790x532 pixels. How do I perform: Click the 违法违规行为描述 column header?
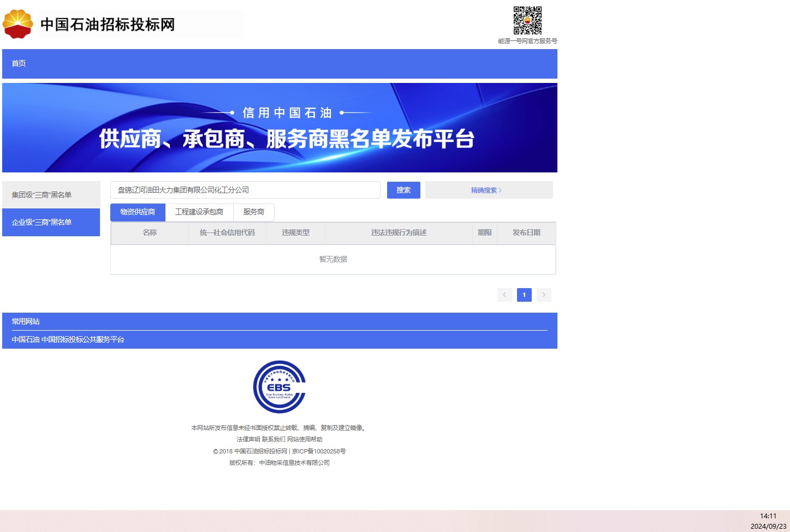point(399,232)
